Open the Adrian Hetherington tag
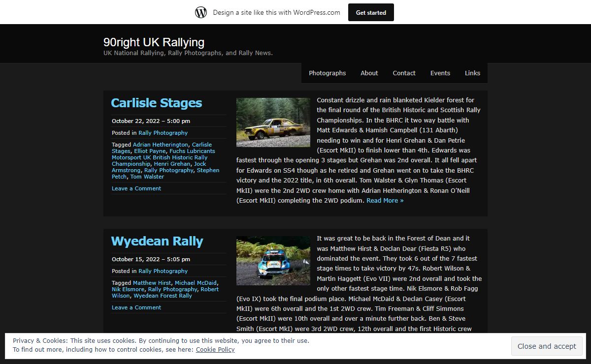591x364 pixels. (x=160, y=145)
